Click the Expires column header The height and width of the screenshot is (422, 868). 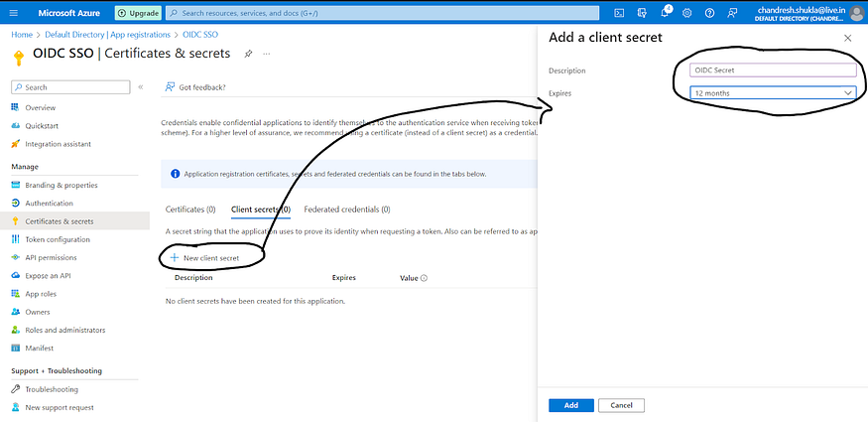pyautogui.click(x=344, y=278)
